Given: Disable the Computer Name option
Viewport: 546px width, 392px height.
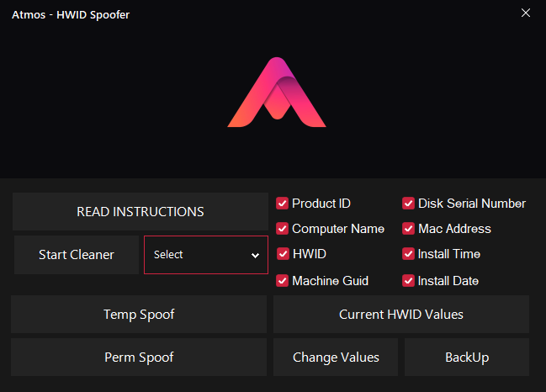Looking at the screenshot, I should pyautogui.click(x=283, y=229).
